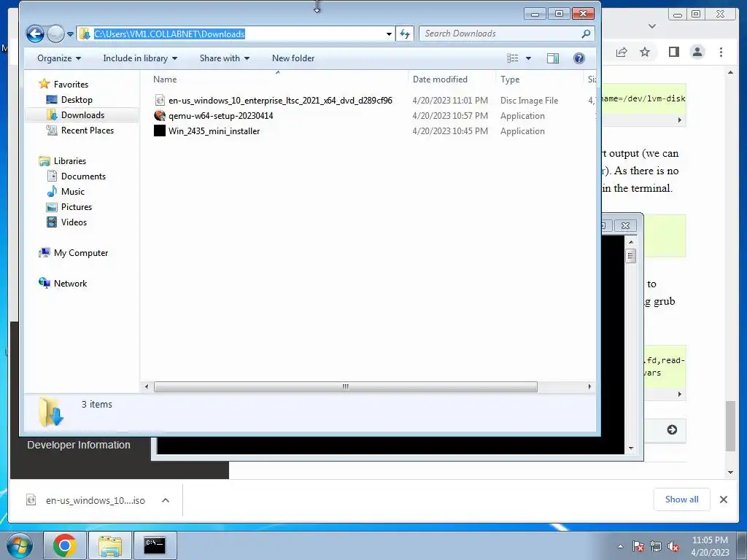Click the Chrome page scrollbar down arrow

point(730,472)
